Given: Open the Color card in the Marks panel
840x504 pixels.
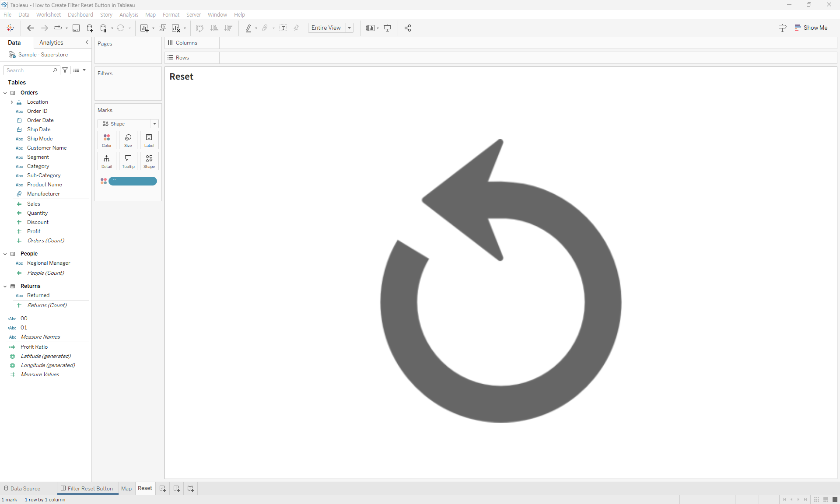Looking at the screenshot, I should (x=106, y=140).
